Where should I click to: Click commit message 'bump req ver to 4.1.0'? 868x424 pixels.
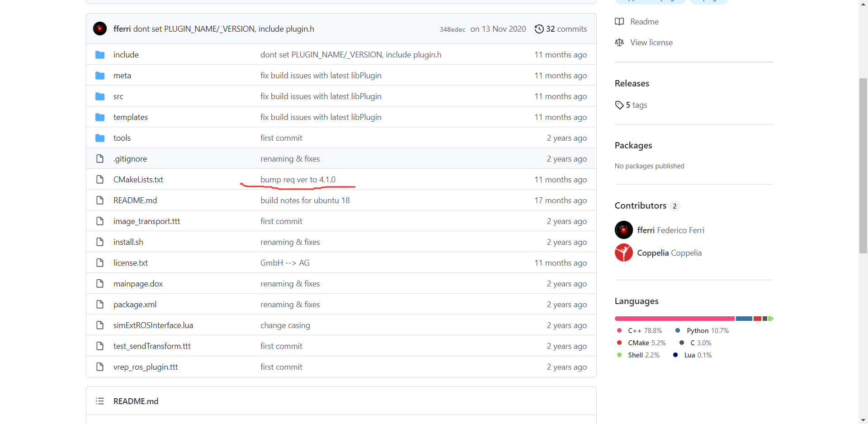[x=298, y=180]
